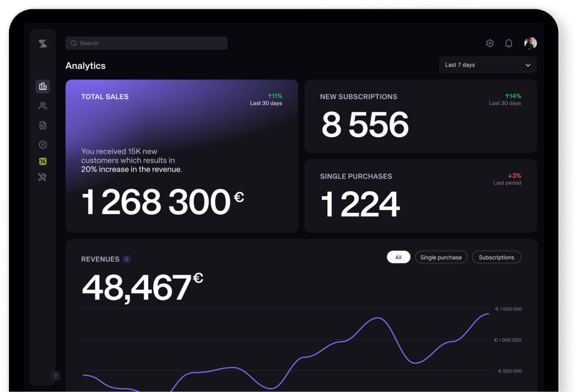Click the green atom integrations icon

coord(43,161)
